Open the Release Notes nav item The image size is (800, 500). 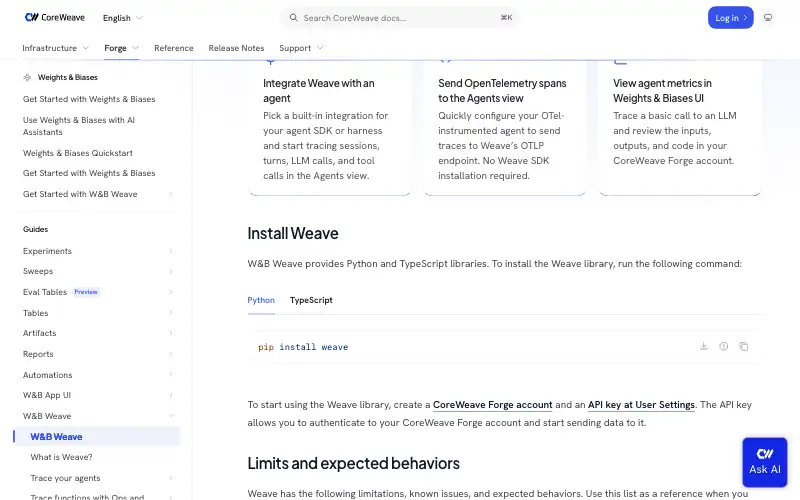tap(236, 48)
